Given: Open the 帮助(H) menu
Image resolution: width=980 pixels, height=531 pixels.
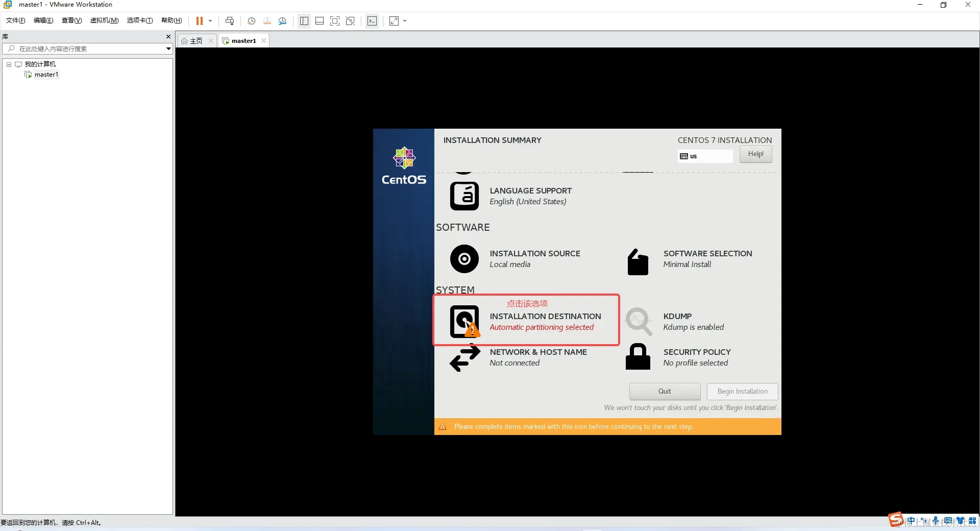Looking at the screenshot, I should pyautogui.click(x=171, y=20).
